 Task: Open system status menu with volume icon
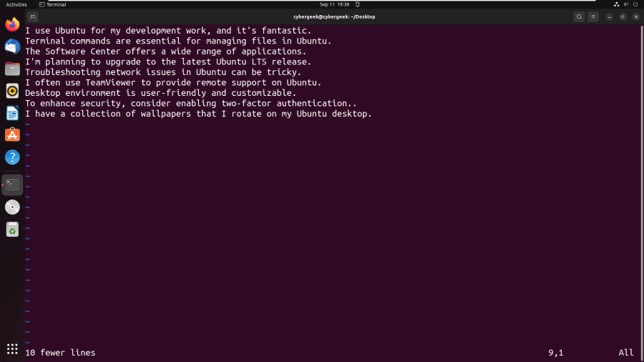[x=626, y=4]
